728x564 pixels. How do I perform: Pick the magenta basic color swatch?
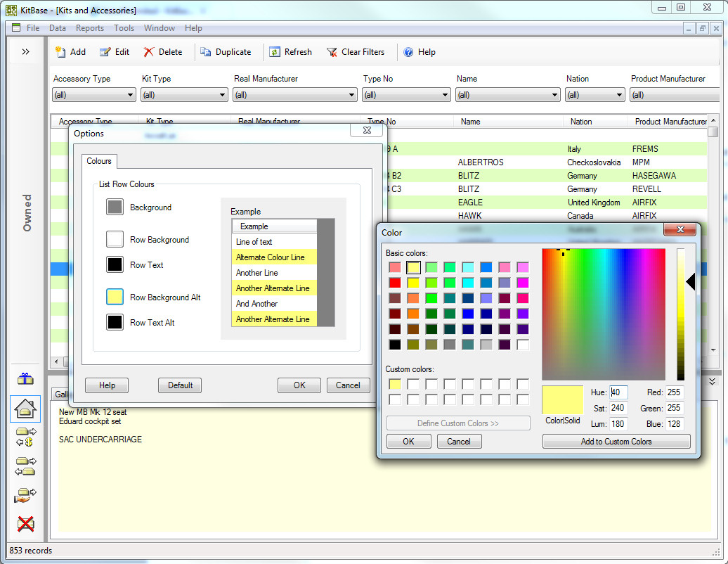[x=523, y=283]
